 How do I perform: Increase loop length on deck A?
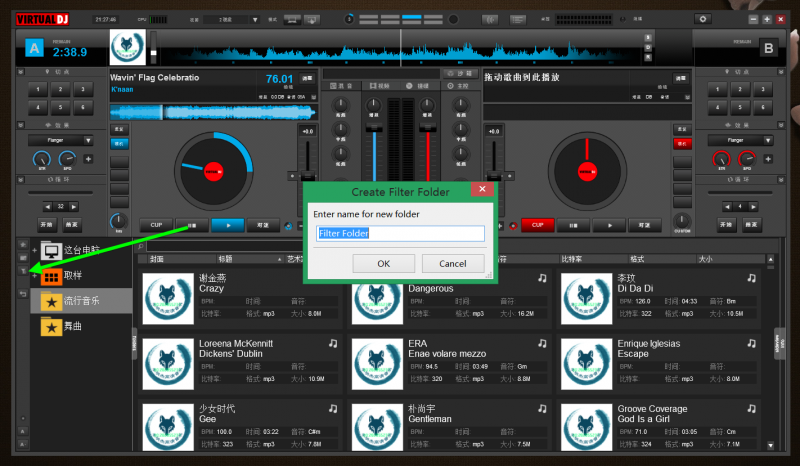(x=74, y=207)
